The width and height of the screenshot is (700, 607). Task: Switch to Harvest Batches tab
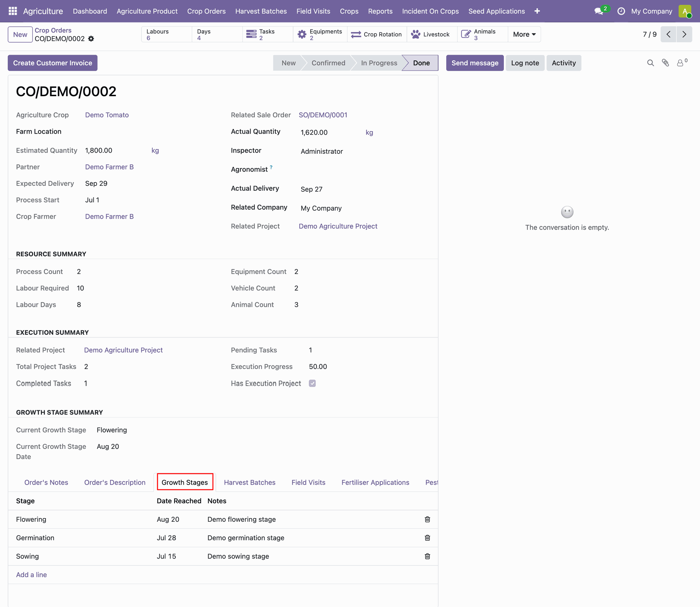tap(250, 482)
